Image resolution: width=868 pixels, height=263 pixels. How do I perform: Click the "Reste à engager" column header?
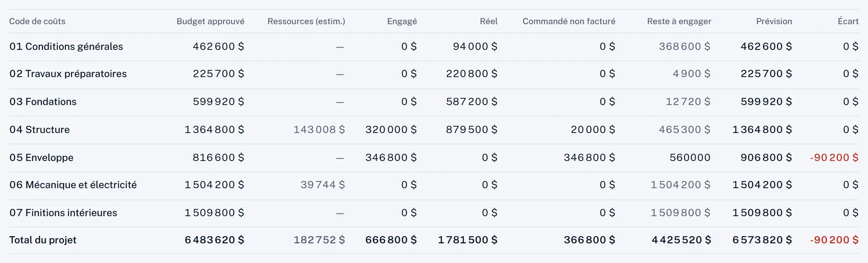pos(679,21)
